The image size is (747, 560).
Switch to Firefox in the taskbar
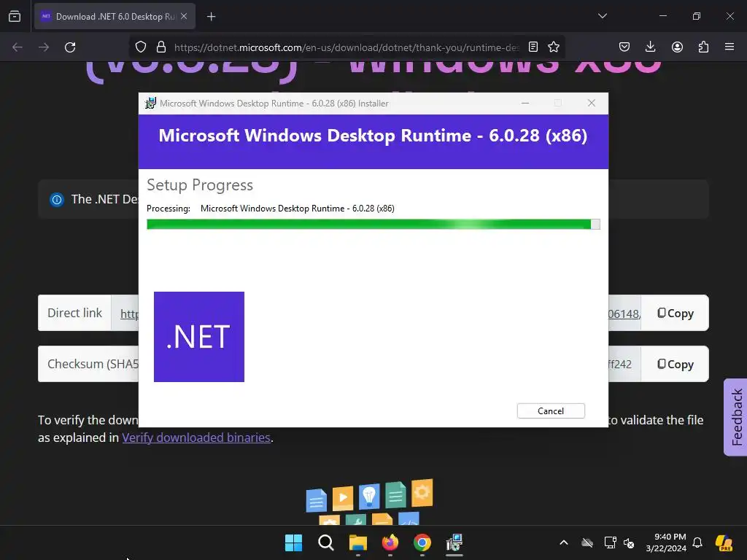click(x=390, y=542)
